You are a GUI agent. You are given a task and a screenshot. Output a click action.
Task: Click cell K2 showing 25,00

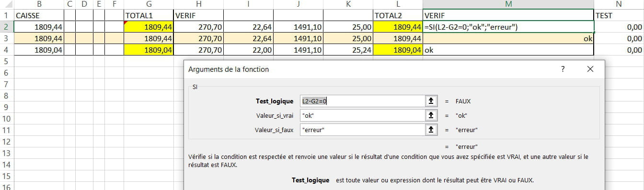(348, 27)
